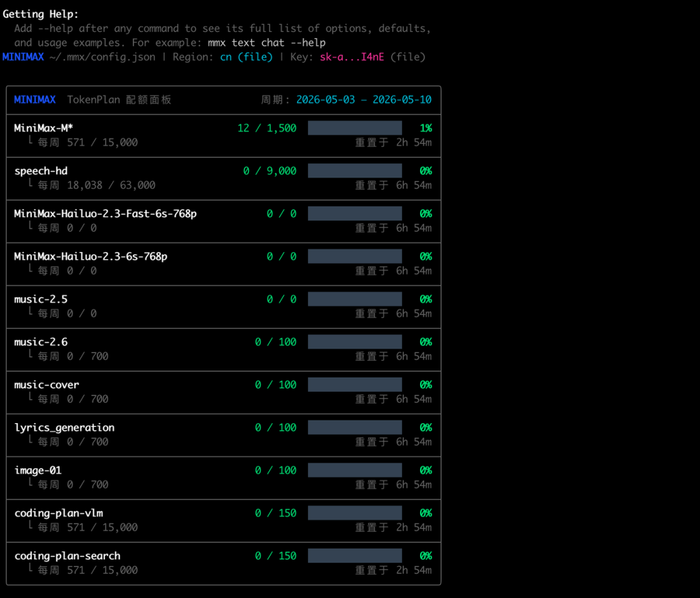Select the music-2.6 model name
The image size is (700, 598).
pyautogui.click(x=41, y=342)
